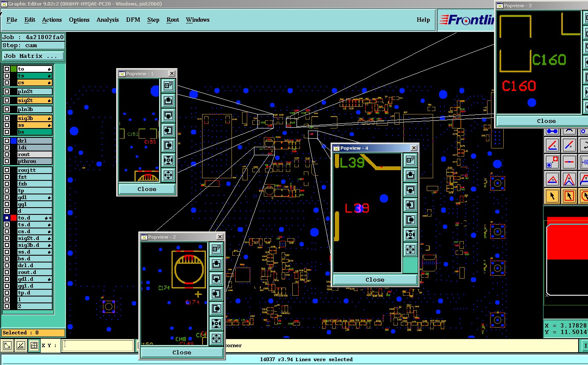Zoom in using Popview 2 icon
This screenshot has width=588, height=365.
pos(217,323)
